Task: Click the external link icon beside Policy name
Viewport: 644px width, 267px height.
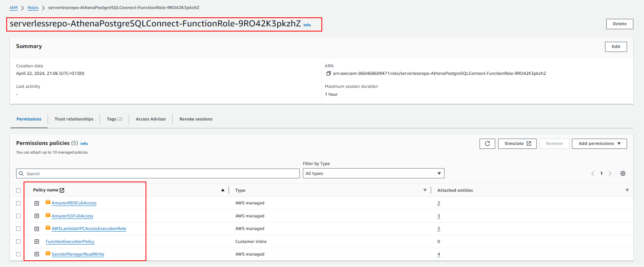Action: (62, 190)
